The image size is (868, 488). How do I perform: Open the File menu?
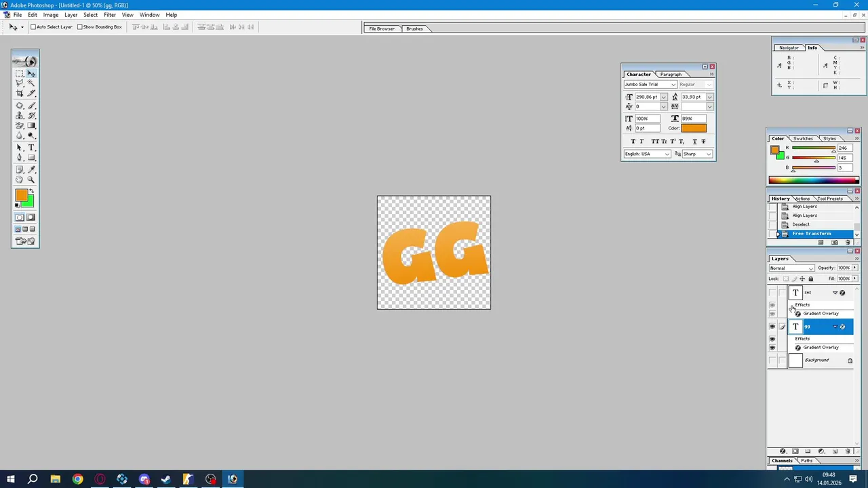pos(18,15)
